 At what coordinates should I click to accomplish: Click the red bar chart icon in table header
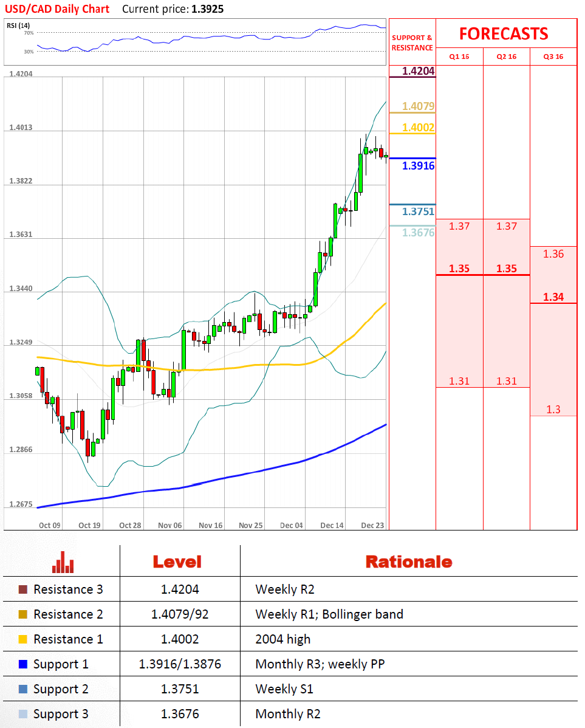tap(63, 562)
